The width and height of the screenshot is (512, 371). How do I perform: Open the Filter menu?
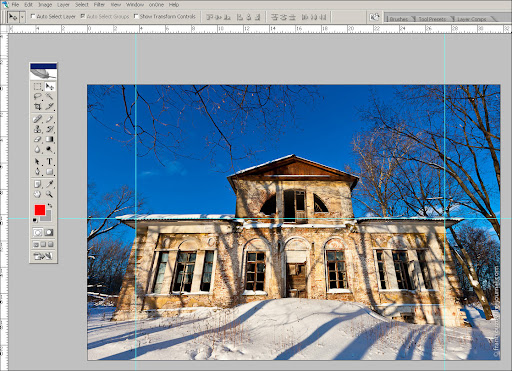pyautogui.click(x=99, y=5)
